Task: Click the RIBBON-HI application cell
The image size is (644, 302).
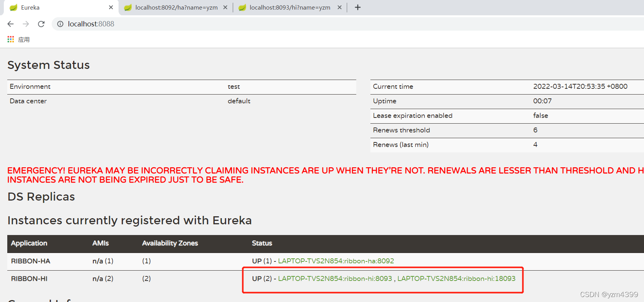Action: [x=29, y=279]
